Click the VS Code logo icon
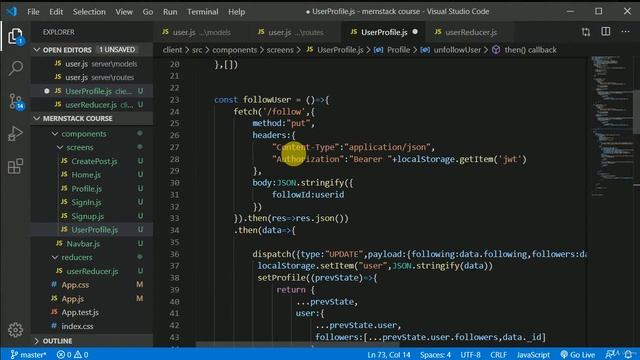The width and height of the screenshot is (640, 360). point(12,11)
